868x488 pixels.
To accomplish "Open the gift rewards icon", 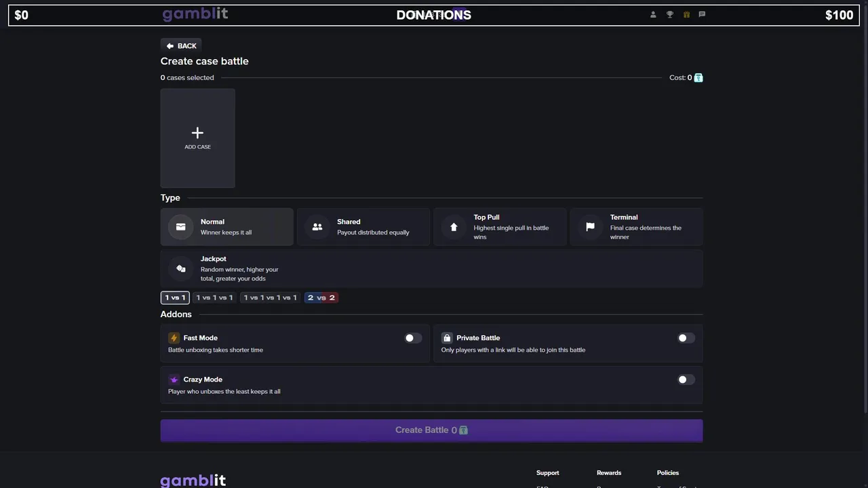I will (686, 14).
